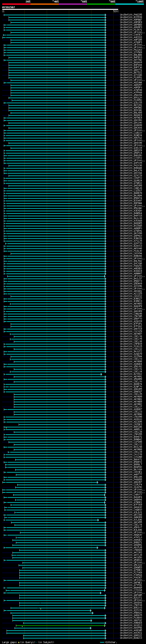This screenshot has width=146, height=644.
Task: Open hit UniRef100_A0EZU3
Action: pyautogui.click(x=131, y=37)
